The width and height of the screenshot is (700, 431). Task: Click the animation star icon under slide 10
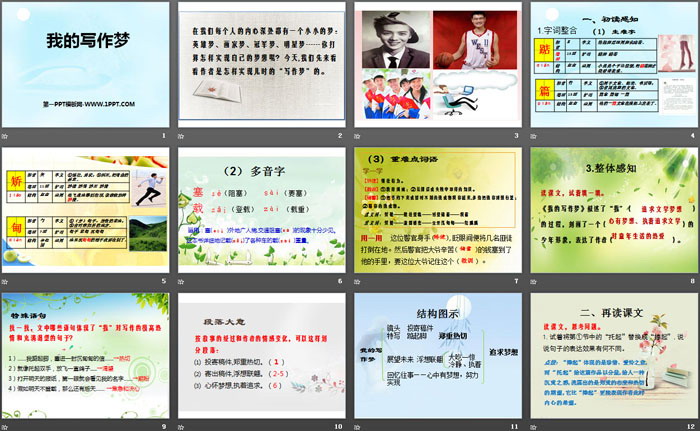tap(181, 427)
